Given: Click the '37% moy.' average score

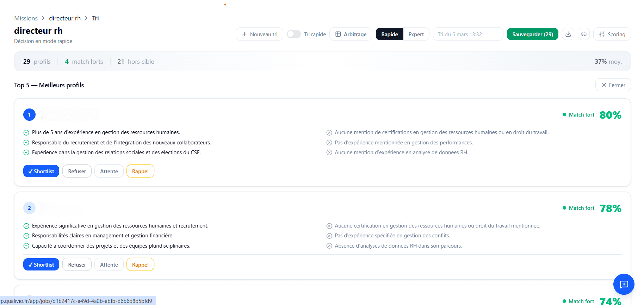Looking at the screenshot, I should coord(608,61).
